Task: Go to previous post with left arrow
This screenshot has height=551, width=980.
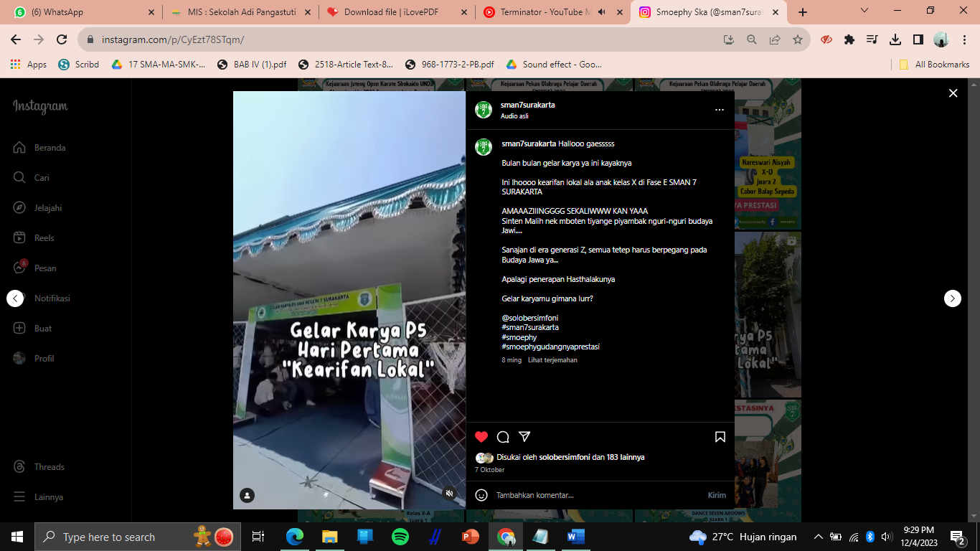Action: click(15, 298)
